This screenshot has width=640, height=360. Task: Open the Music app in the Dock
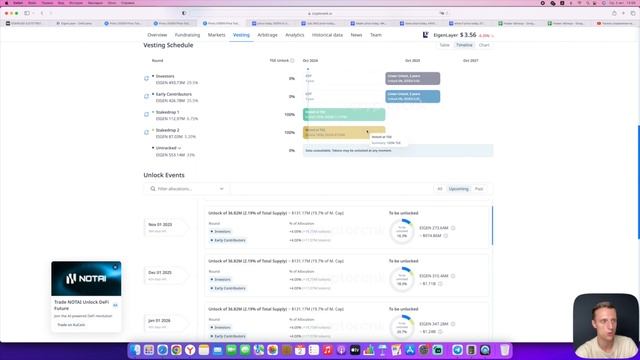(327, 350)
